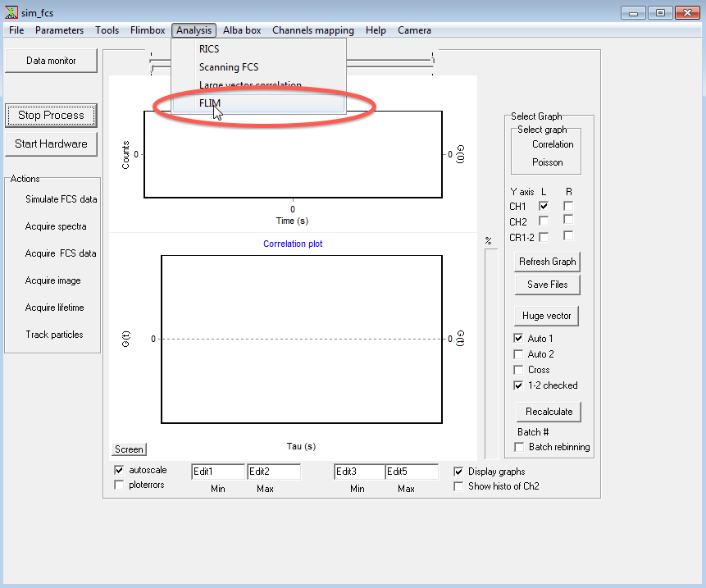
Task: Click the Edit3 Min input field
Action: pos(359,472)
